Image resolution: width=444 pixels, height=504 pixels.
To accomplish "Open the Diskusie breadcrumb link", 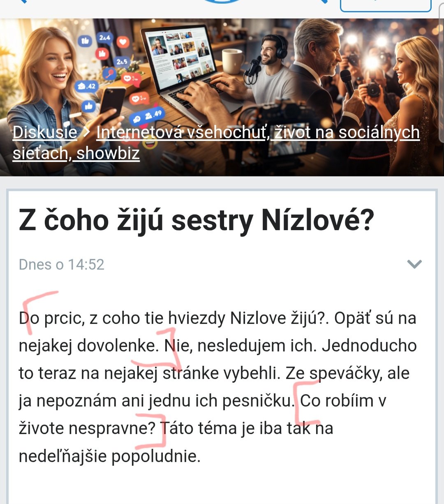I will [45, 132].
